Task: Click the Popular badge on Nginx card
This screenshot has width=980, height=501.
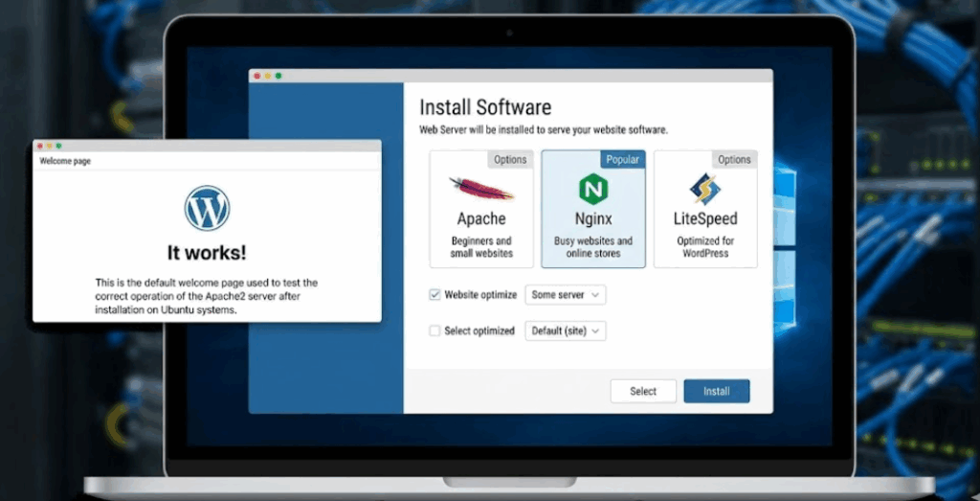Action: pos(622,159)
